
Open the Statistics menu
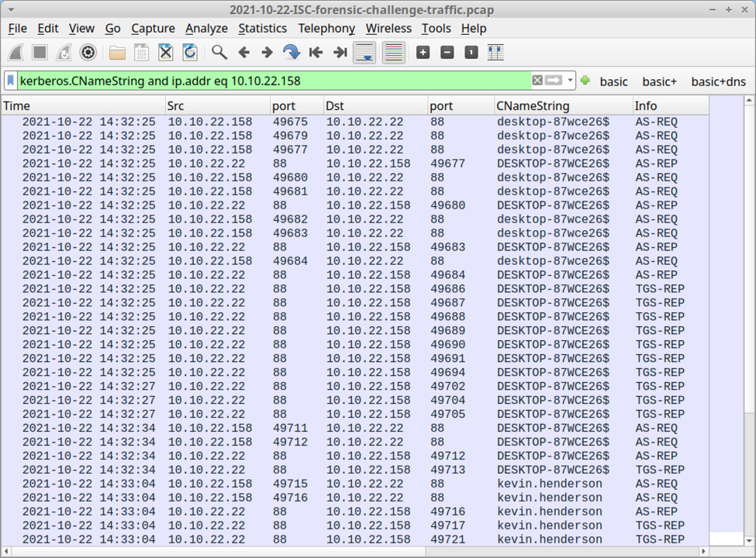262,28
